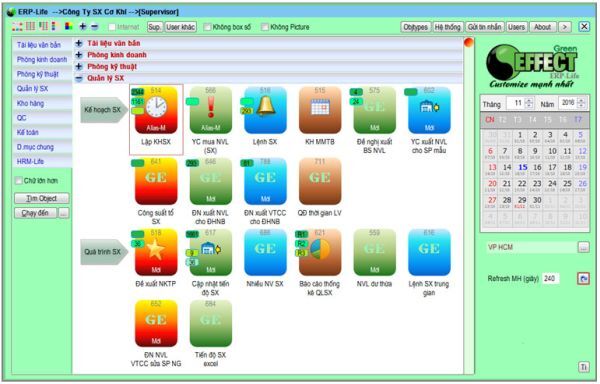Enable Không Picture checkbox
The width and height of the screenshot is (600, 384).
pyautogui.click(x=265, y=27)
